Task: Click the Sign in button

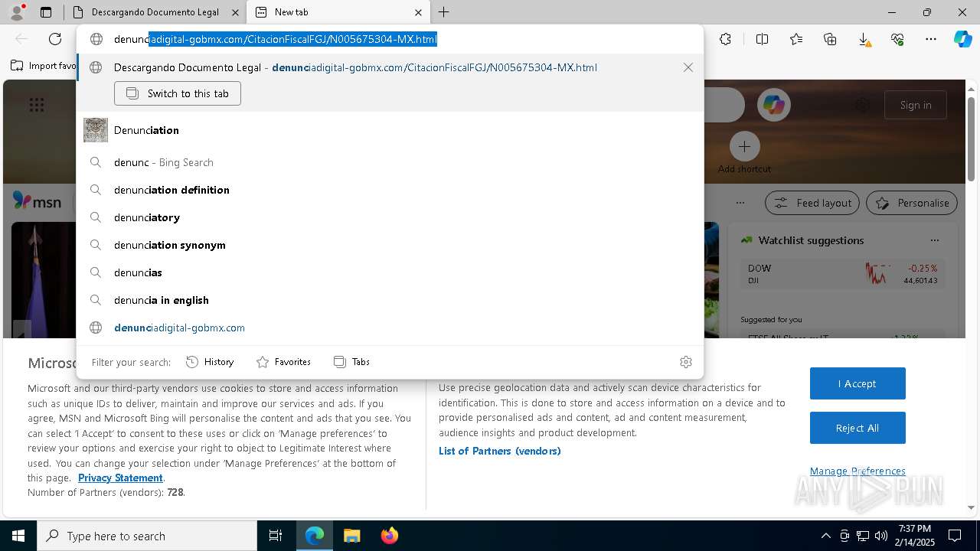Action: [x=916, y=105]
